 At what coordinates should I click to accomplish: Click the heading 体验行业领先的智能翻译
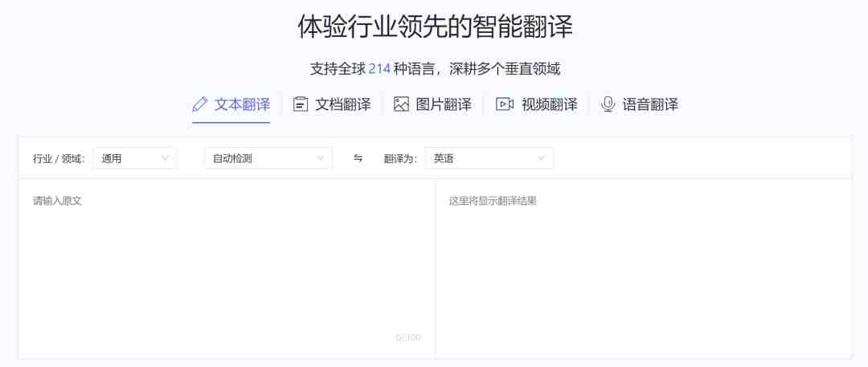(435, 27)
